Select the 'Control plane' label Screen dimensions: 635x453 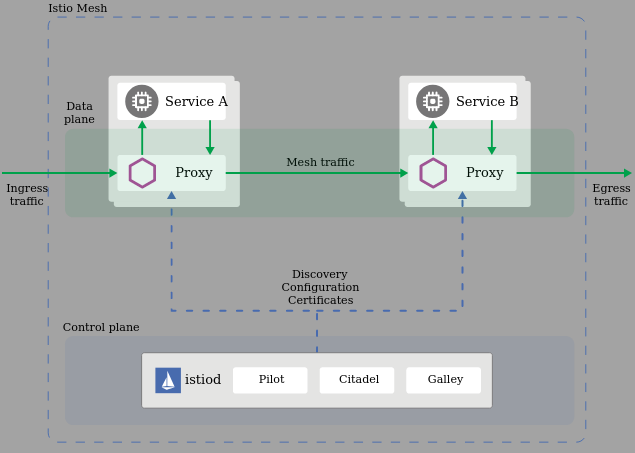[101, 328]
